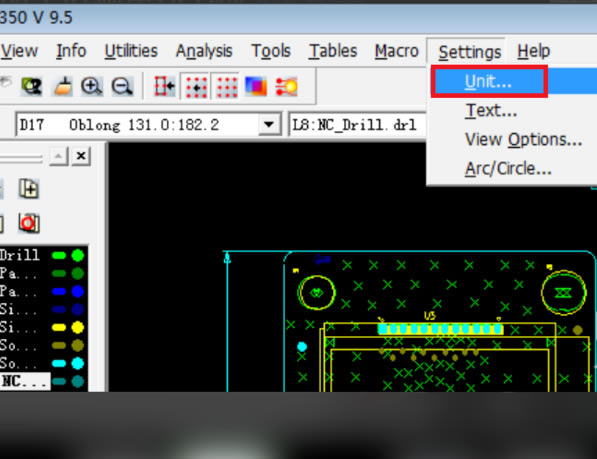
Task: Toggle the grid visibility dots icon
Action: (226, 86)
